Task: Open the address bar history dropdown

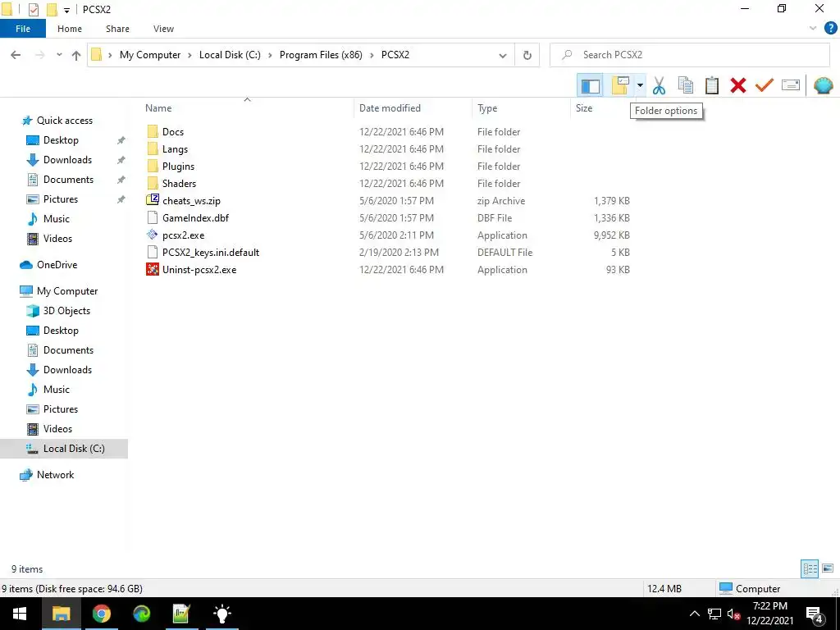Action: click(x=503, y=55)
